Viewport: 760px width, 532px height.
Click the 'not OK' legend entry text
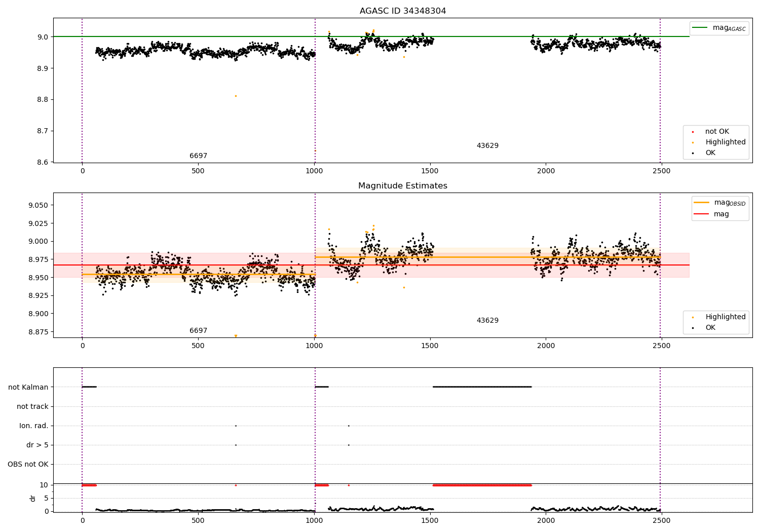pos(717,132)
